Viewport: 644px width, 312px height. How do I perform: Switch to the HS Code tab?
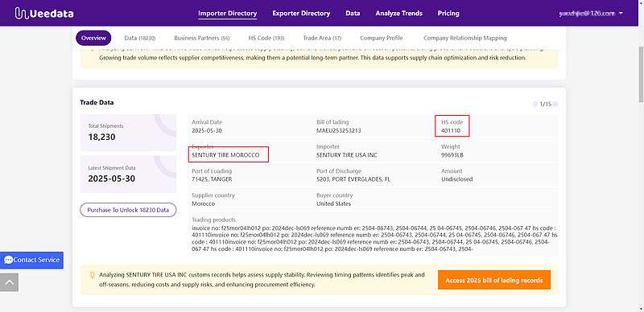(266, 38)
